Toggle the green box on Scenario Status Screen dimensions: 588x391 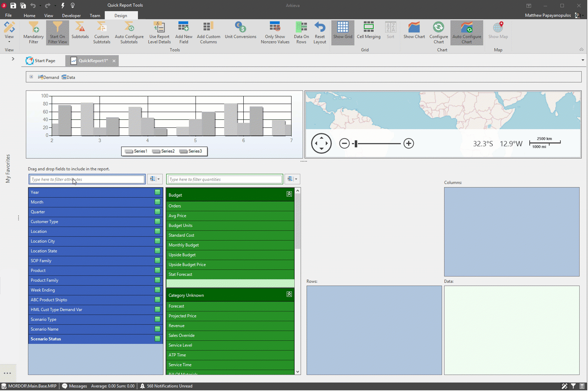[x=157, y=339]
